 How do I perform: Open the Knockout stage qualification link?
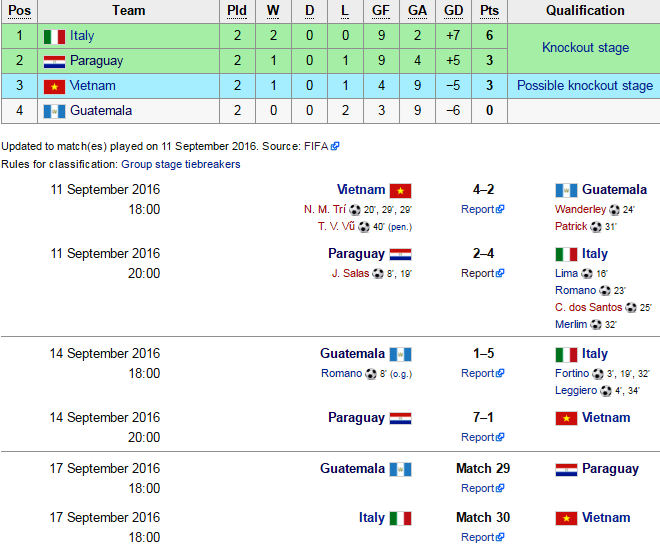[x=585, y=48]
